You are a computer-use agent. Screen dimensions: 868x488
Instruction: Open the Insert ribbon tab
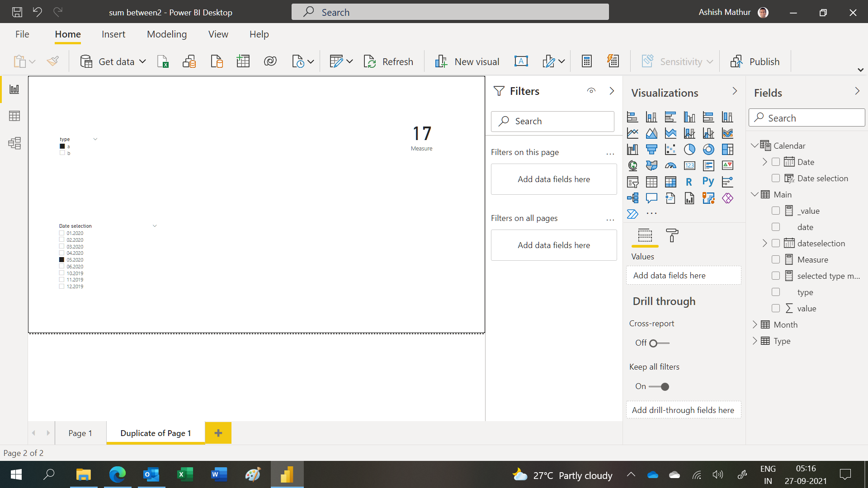pyautogui.click(x=113, y=34)
